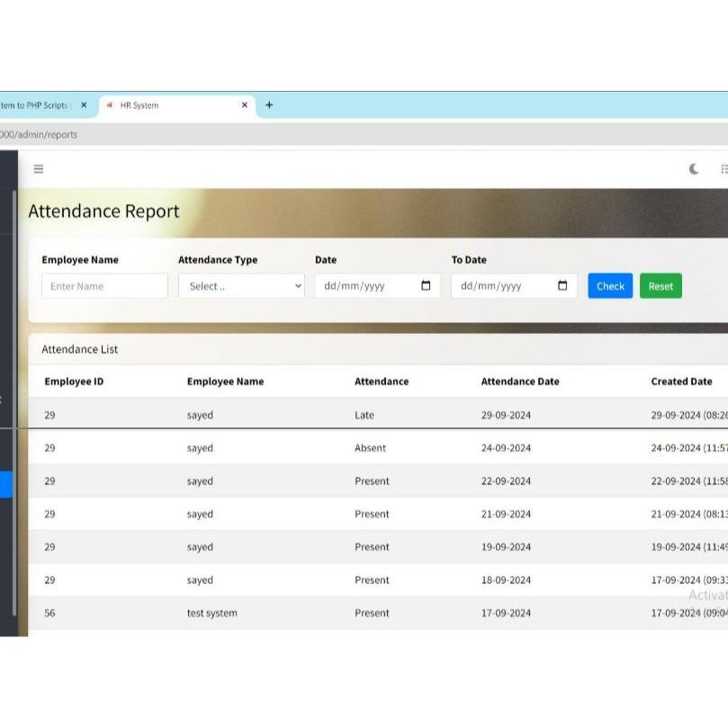Select the test system employee row
728x728 pixels.
[212, 613]
